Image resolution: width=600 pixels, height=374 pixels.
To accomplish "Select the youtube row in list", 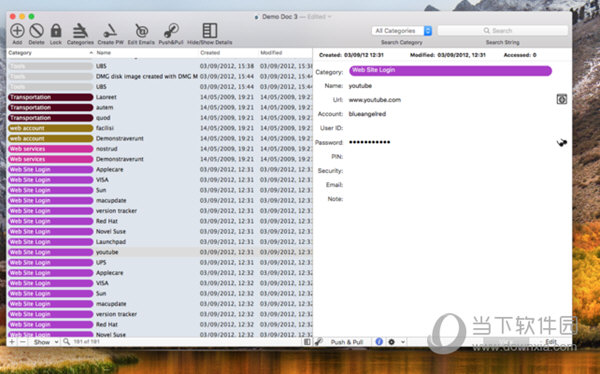I will coord(160,252).
